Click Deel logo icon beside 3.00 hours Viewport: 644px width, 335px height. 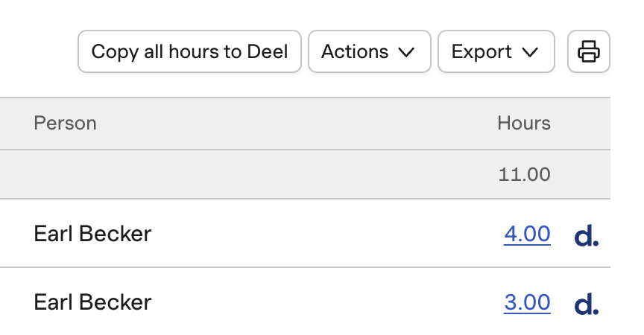tap(587, 304)
